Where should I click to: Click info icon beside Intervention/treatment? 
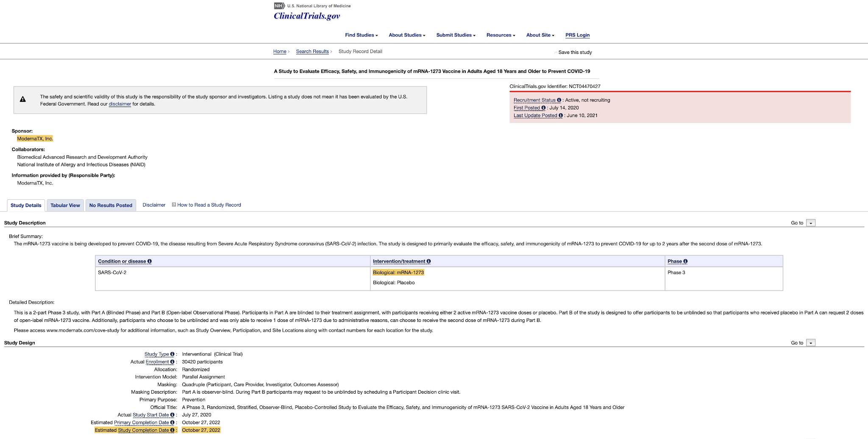[x=428, y=261]
